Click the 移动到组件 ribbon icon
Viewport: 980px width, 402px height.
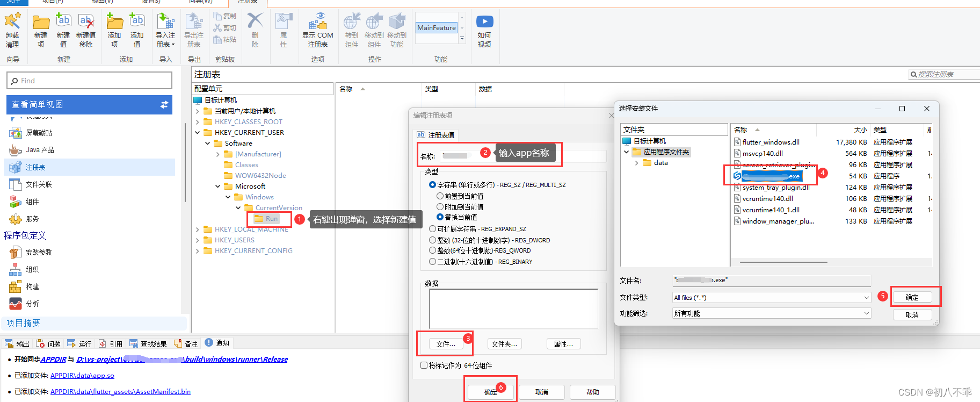(374, 21)
